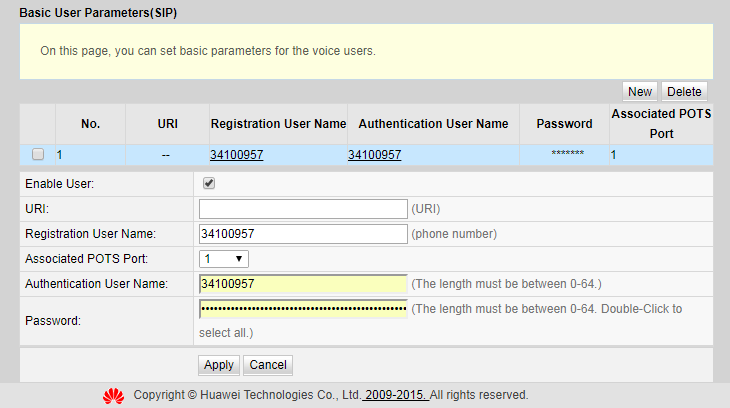Select user number 1 in table
The height and width of the screenshot is (408, 730).
[59, 155]
